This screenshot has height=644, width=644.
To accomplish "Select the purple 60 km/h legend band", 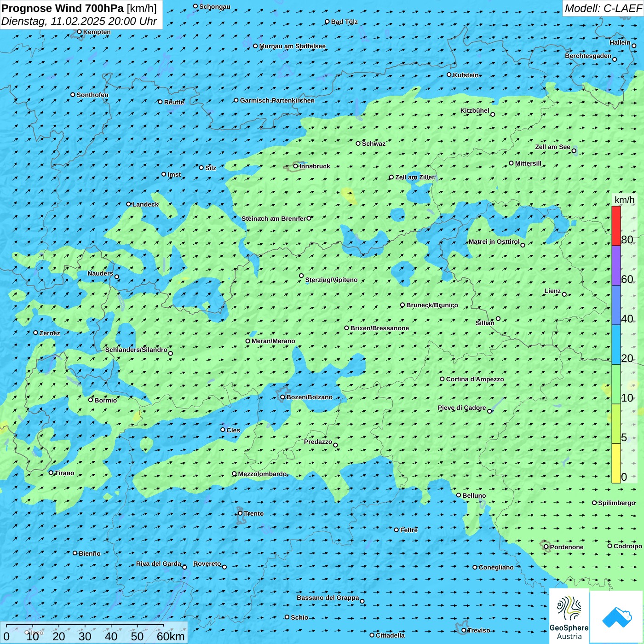I will tap(616, 265).
